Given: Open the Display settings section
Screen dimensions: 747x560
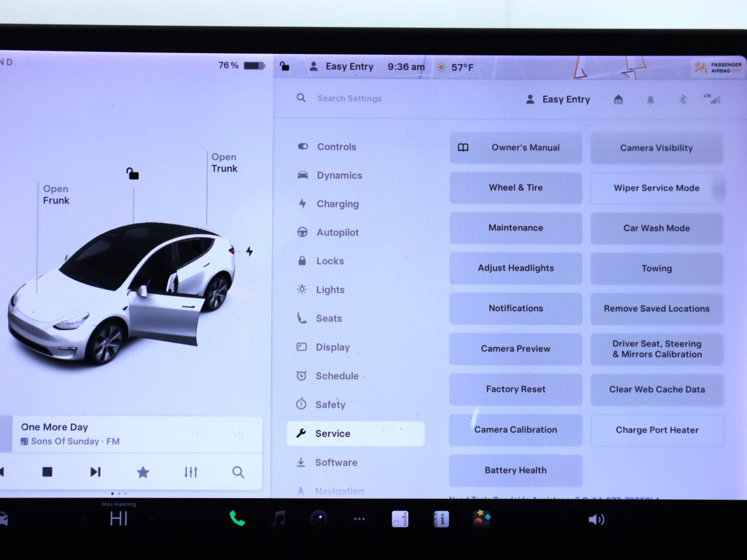Looking at the screenshot, I should (332, 347).
